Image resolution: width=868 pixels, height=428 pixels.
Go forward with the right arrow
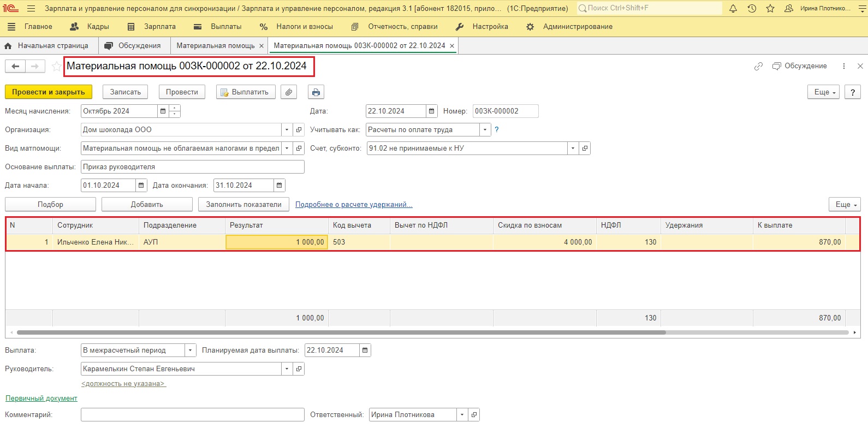click(35, 66)
